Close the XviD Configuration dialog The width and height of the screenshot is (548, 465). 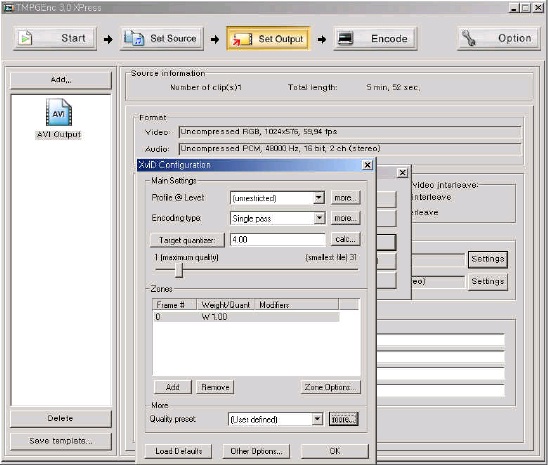pos(367,165)
